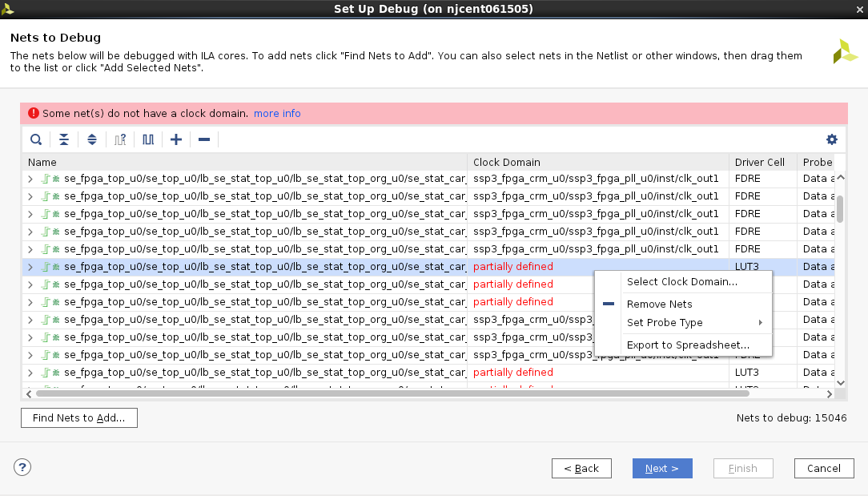Click the Set Probe Type submenu arrow
Viewport: 868px width, 496px height.
[x=761, y=323]
